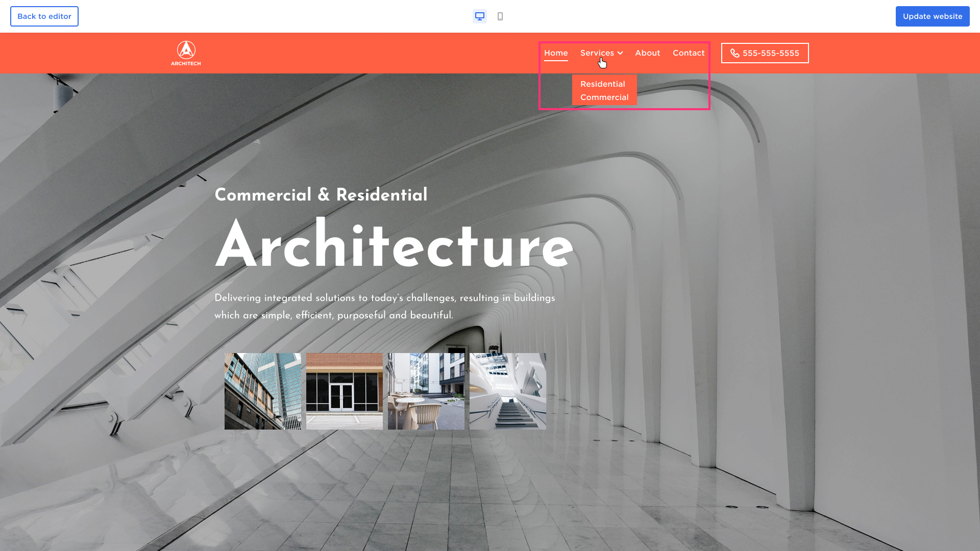Open the About page
The height and width of the screenshot is (551, 980).
coord(647,53)
